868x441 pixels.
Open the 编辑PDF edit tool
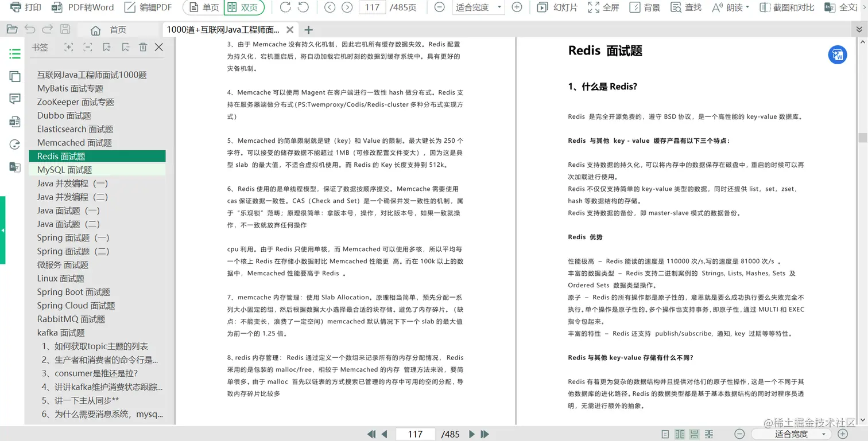[148, 7]
